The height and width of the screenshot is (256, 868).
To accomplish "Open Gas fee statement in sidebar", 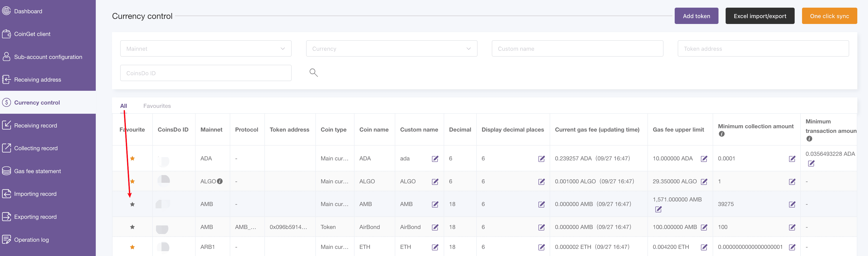I will (37, 171).
